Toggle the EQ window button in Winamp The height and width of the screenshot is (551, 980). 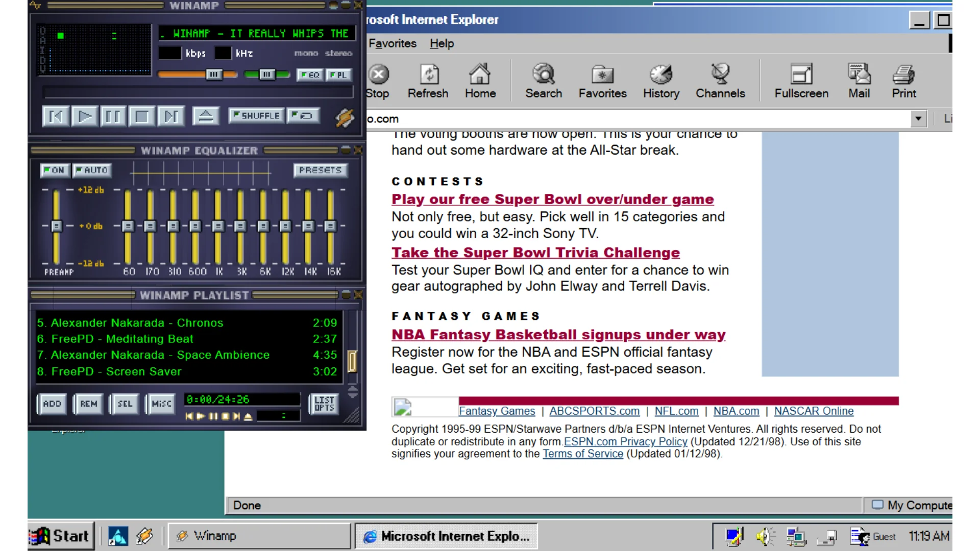coord(310,75)
